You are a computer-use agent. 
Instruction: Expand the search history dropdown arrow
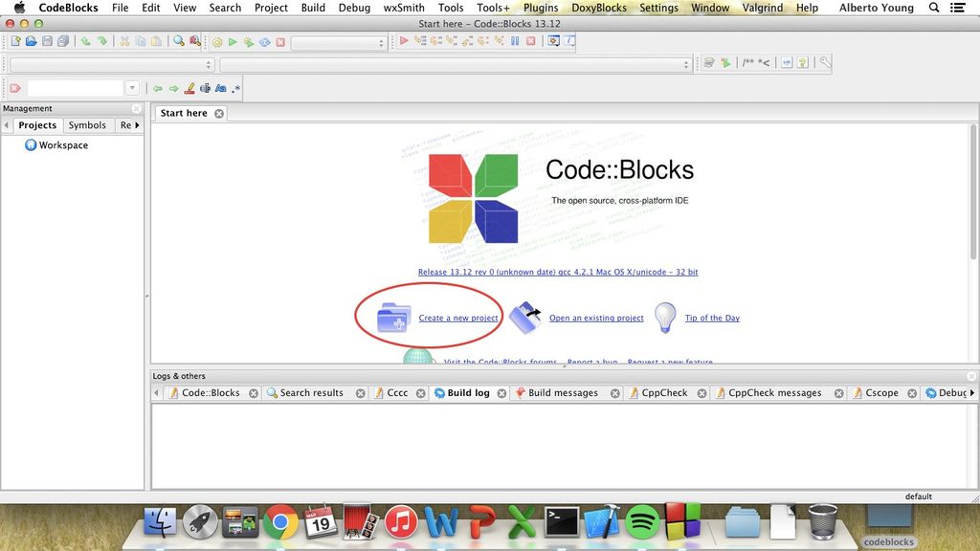click(x=132, y=88)
